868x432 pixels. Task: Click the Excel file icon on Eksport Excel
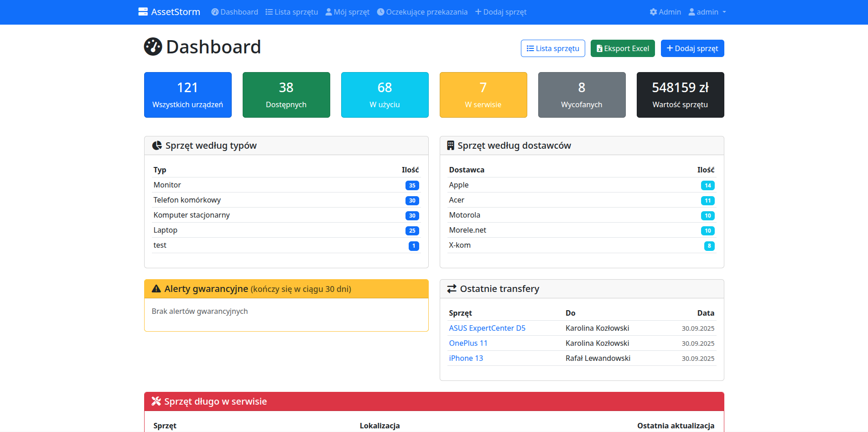600,48
